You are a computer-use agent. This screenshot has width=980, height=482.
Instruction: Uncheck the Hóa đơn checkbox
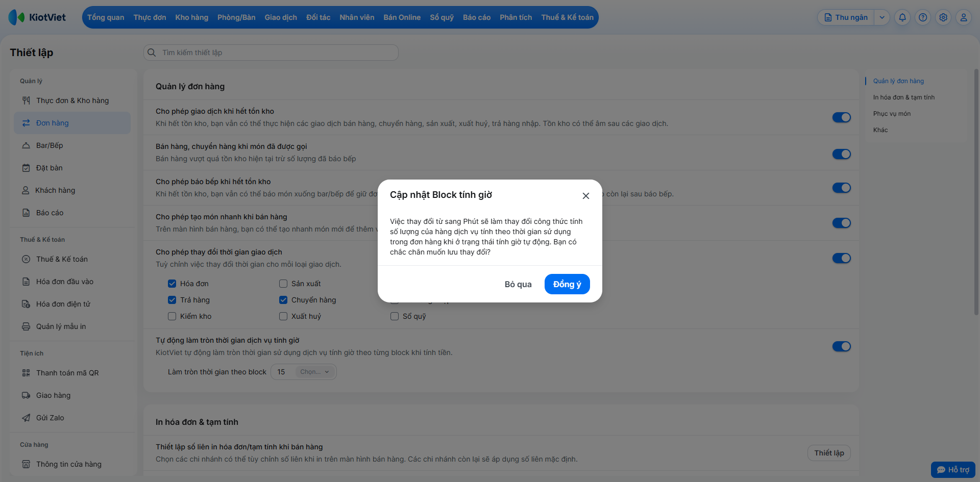(x=172, y=284)
